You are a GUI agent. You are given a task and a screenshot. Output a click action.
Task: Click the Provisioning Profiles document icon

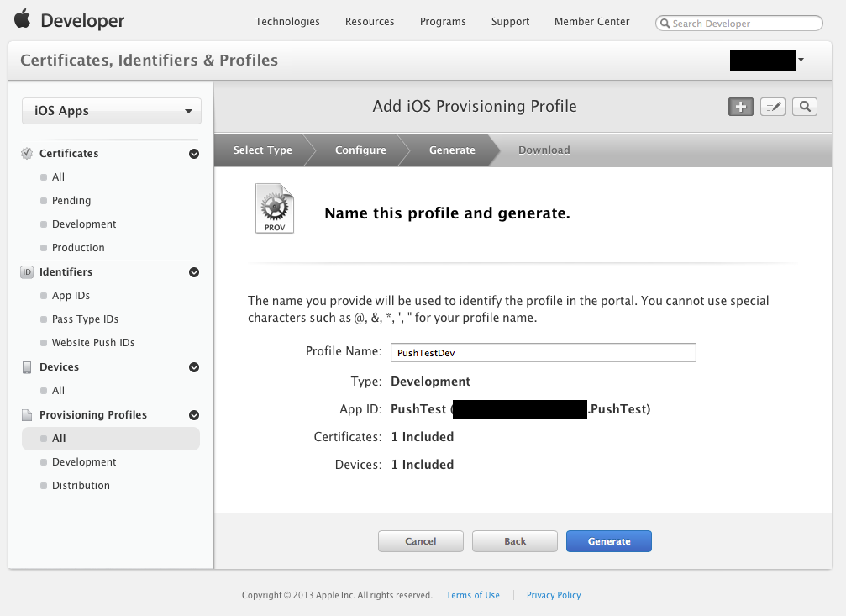click(x=26, y=414)
